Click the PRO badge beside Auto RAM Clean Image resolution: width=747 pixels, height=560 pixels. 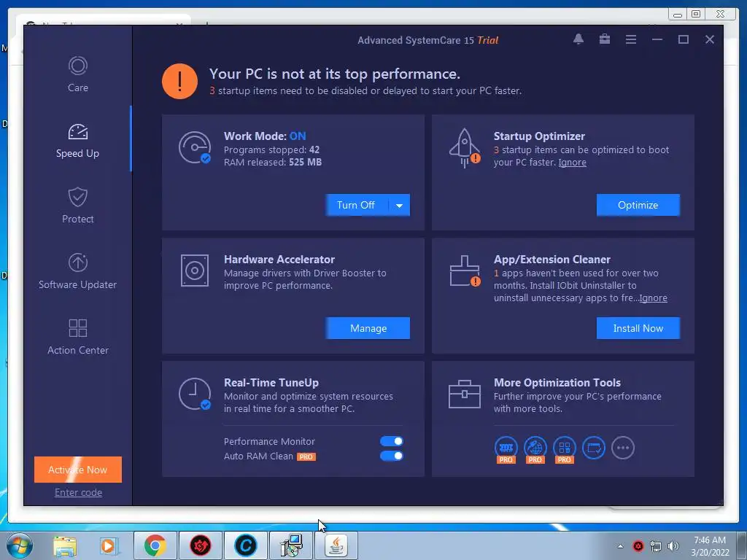click(x=306, y=456)
